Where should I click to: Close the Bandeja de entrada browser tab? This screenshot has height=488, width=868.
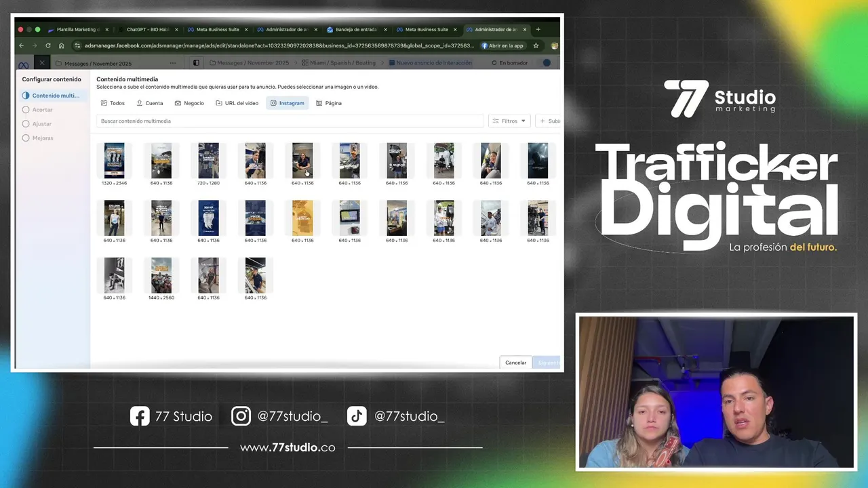(x=385, y=30)
